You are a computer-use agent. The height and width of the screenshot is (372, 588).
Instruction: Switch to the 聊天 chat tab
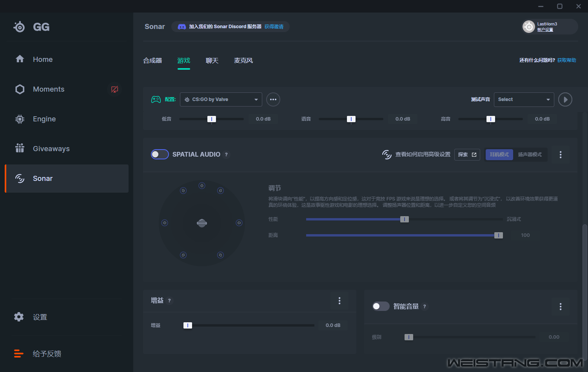[212, 61]
